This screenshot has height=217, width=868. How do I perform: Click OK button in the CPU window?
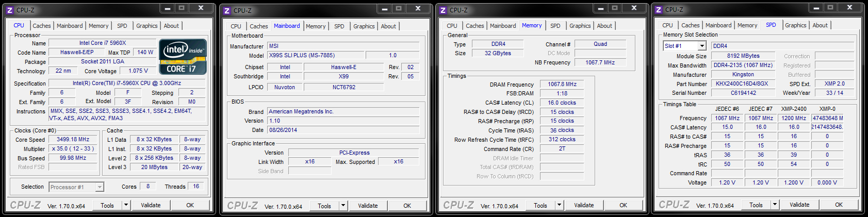190,205
